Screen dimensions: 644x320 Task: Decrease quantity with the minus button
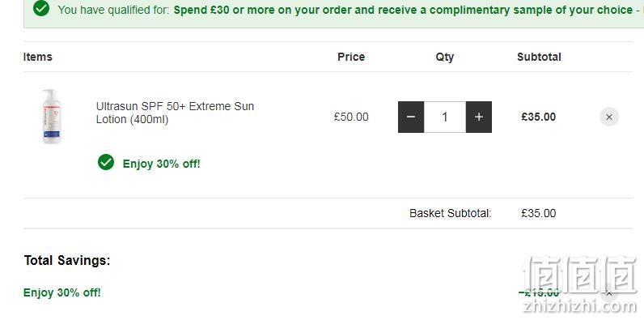point(411,117)
